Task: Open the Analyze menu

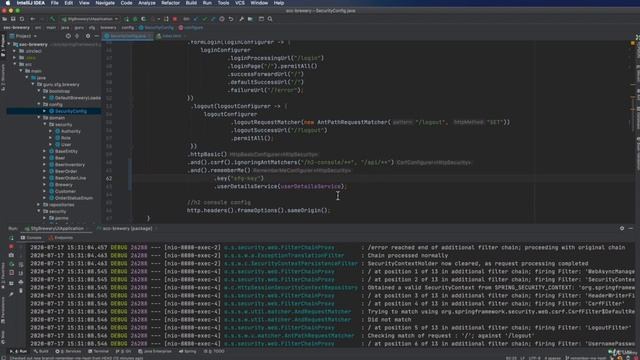Action: point(147,3)
